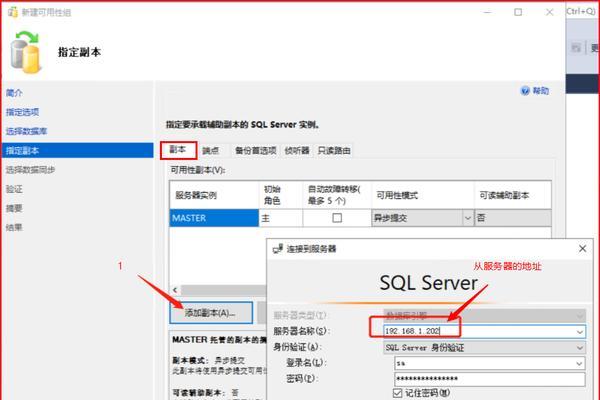
Task: Minimize the 新建可用性组 wizard window
Action: (487, 12)
